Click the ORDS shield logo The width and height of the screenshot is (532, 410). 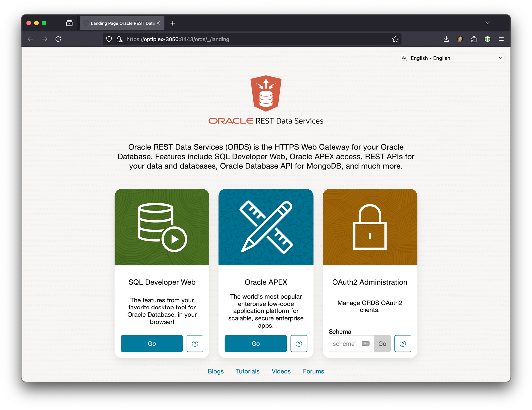click(x=266, y=94)
